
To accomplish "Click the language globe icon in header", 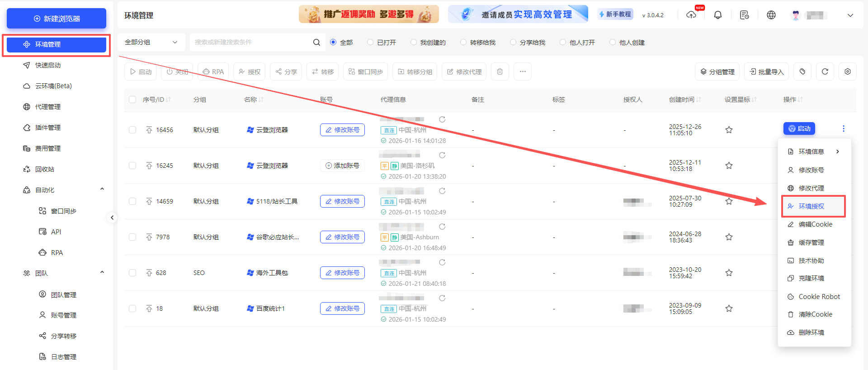I will (771, 15).
